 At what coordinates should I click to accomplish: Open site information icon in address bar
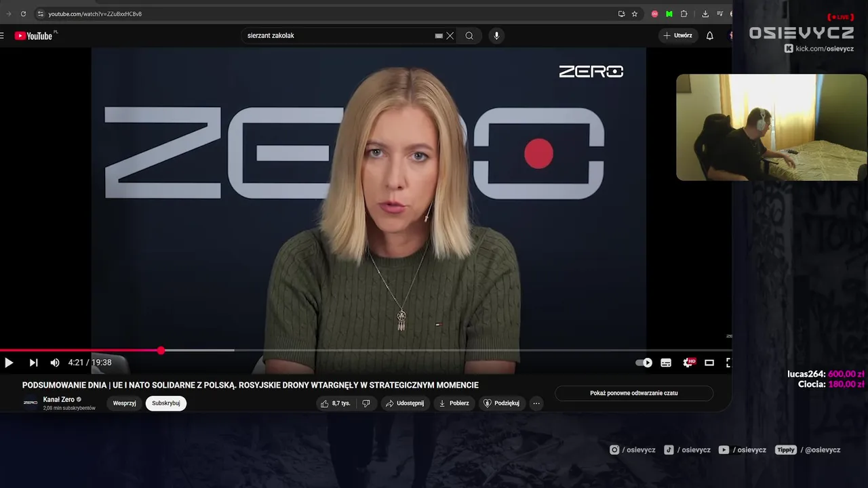click(40, 14)
